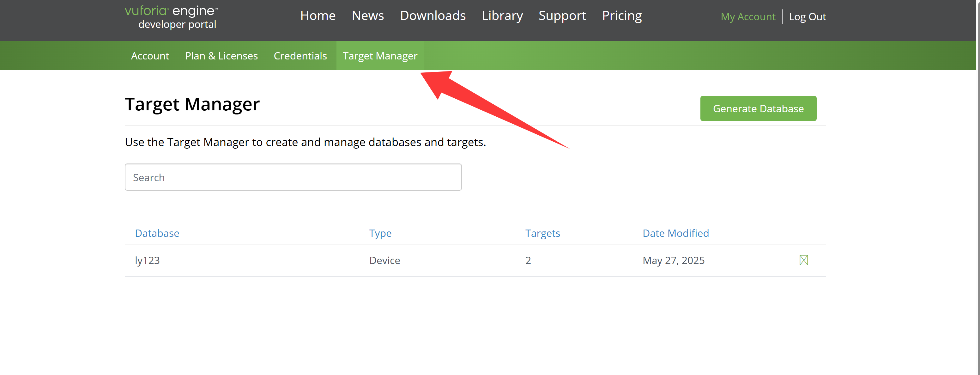Open My Account link
This screenshot has height=375, width=980.
[747, 17]
